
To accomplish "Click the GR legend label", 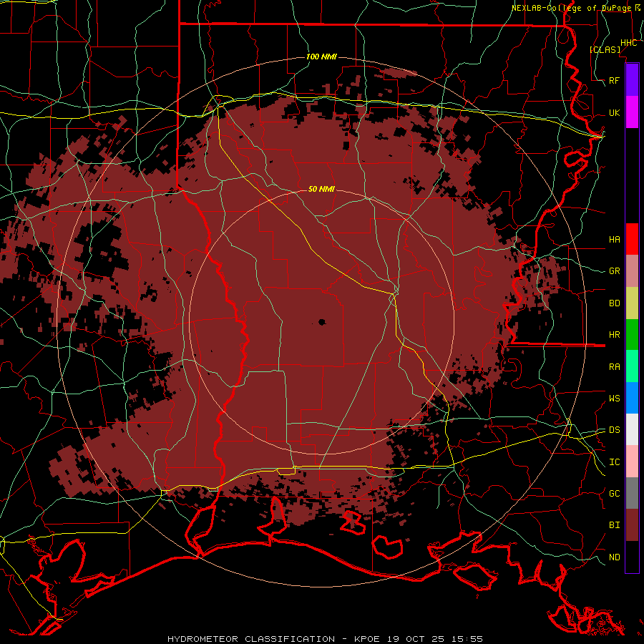I will (614, 271).
